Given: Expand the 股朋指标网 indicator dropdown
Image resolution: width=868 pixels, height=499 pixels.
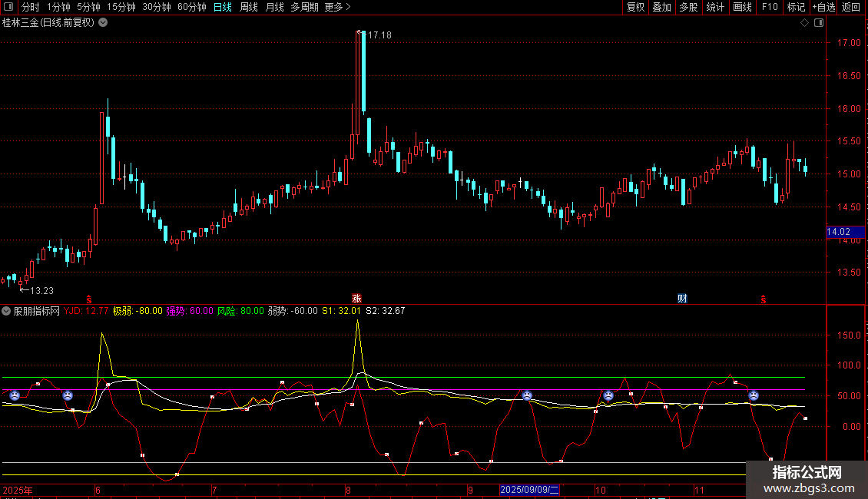Looking at the screenshot, I should pyautogui.click(x=7, y=311).
